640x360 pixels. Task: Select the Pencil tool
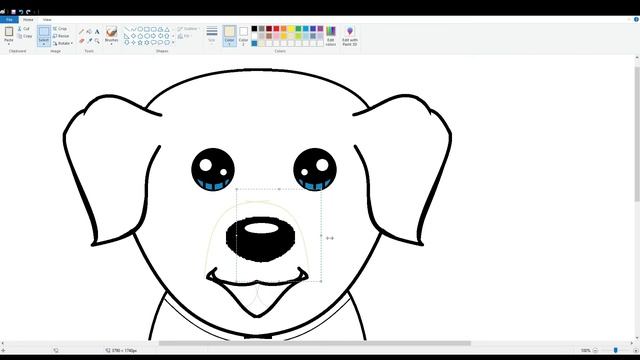point(82,31)
